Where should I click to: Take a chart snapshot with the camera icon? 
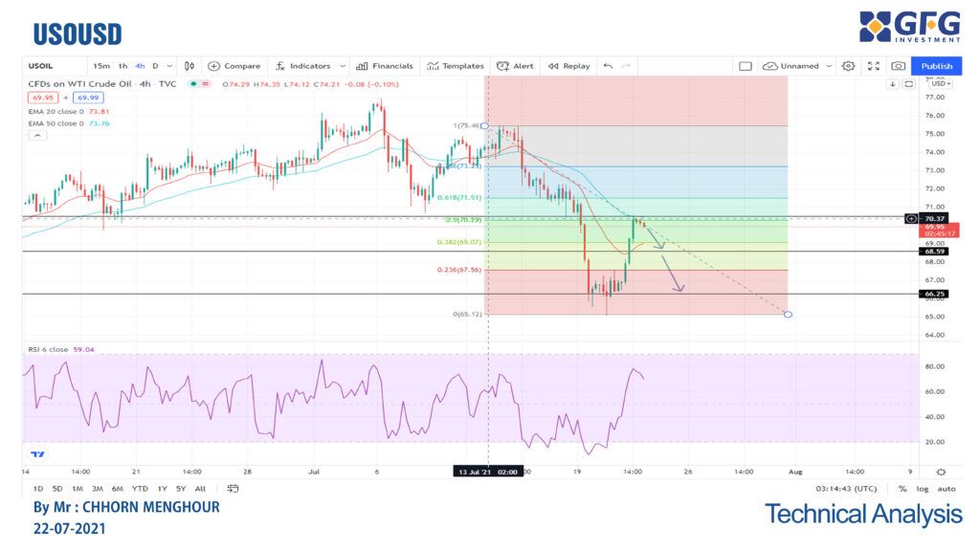897,66
